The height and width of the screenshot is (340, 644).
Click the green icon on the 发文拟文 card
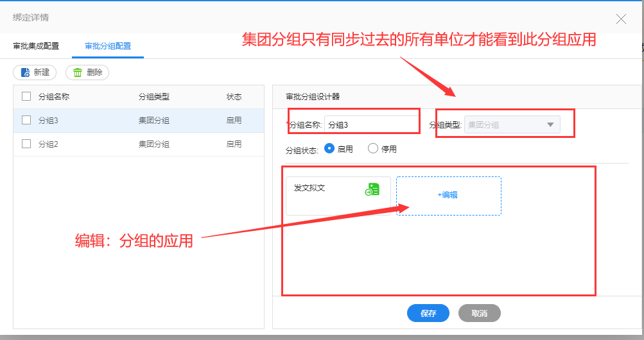372,189
